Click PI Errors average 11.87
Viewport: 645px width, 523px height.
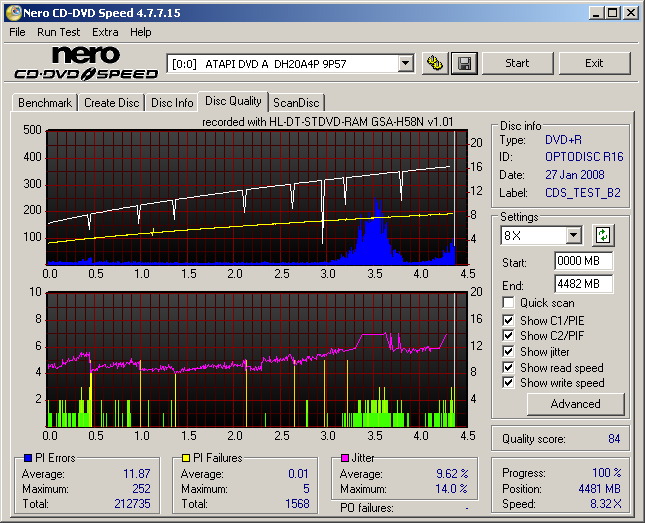click(x=137, y=474)
